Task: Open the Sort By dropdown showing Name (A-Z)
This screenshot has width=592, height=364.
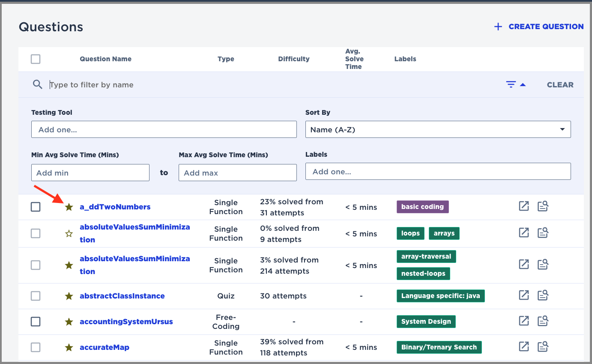Action: point(437,129)
